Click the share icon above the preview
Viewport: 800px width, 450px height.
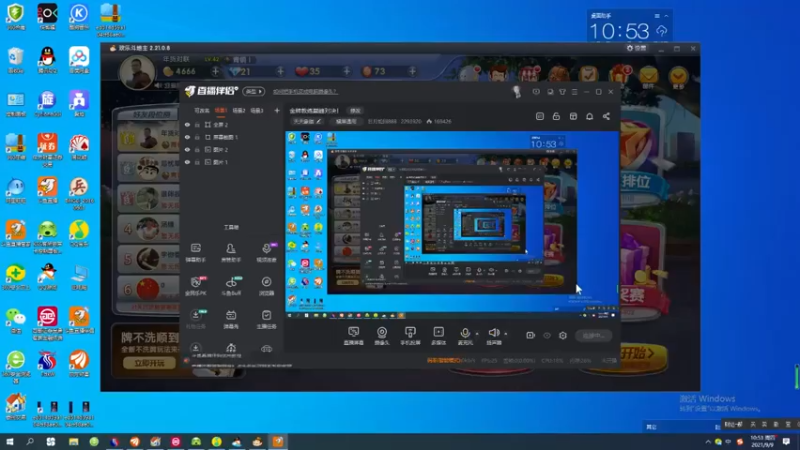click(x=606, y=116)
